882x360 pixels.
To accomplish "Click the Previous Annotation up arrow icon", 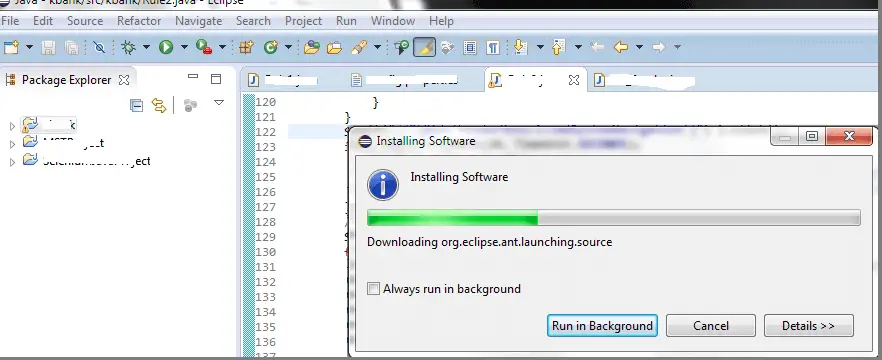I will (558, 47).
